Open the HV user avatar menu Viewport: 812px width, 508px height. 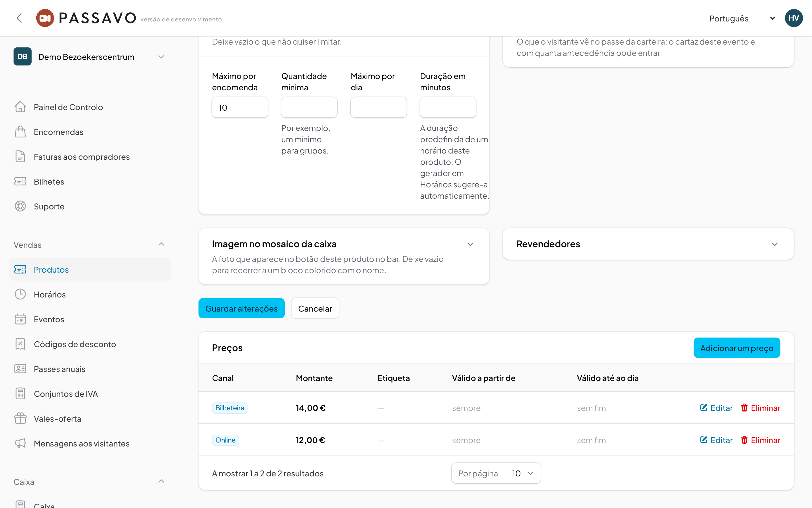pos(794,18)
